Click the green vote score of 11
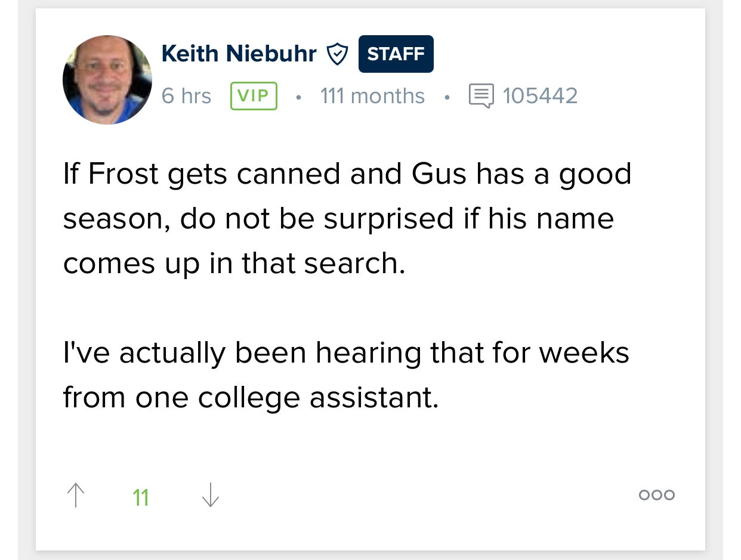 click(141, 497)
